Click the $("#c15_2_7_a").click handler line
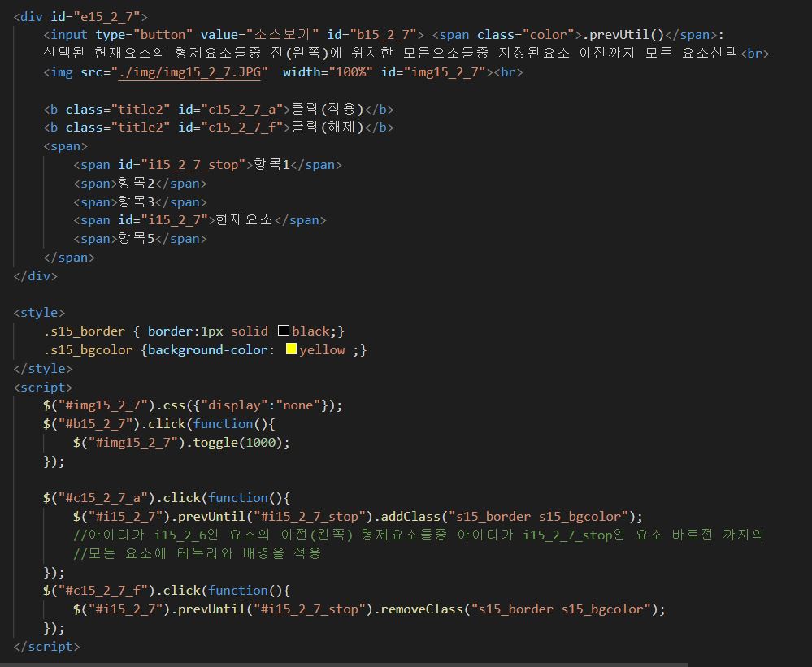This screenshot has height=667, width=812. tap(167, 498)
